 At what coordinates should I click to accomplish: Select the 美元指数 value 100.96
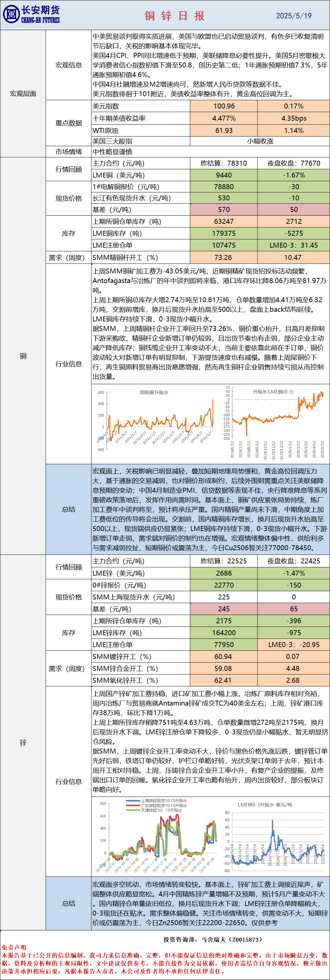(224, 106)
